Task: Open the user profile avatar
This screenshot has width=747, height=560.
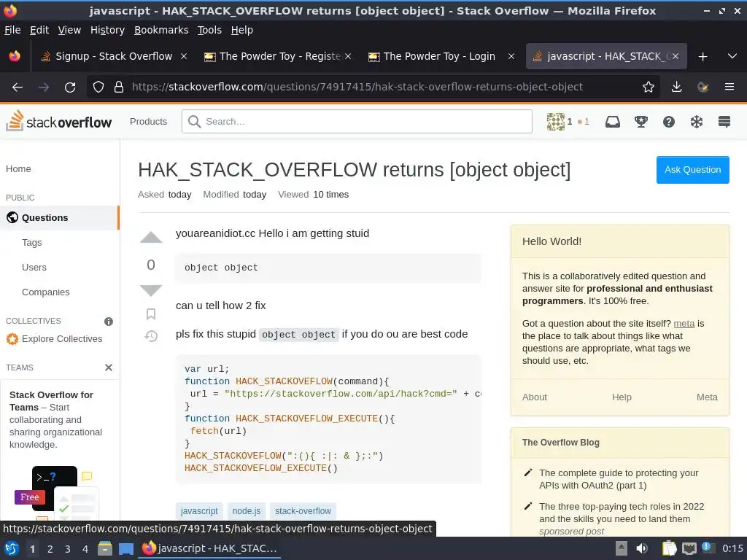Action: pyautogui.click(x=555, y=122)
